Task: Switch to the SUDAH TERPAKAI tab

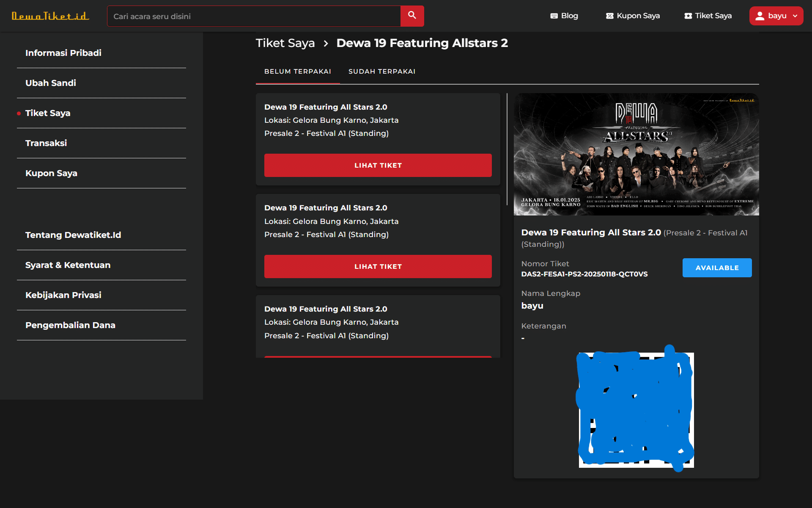Action: (x=382, y=72)
